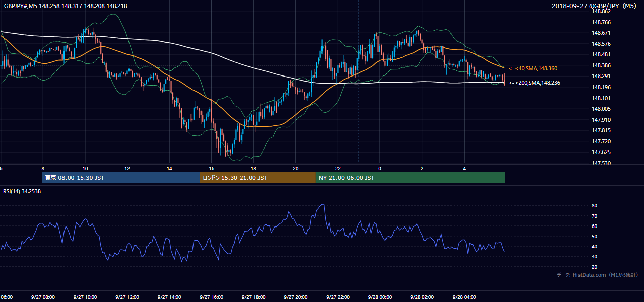Select the Tokyo session bar 東京 08:00-15:30 JST
Viewport: 644px width, 302px height.
121,178
